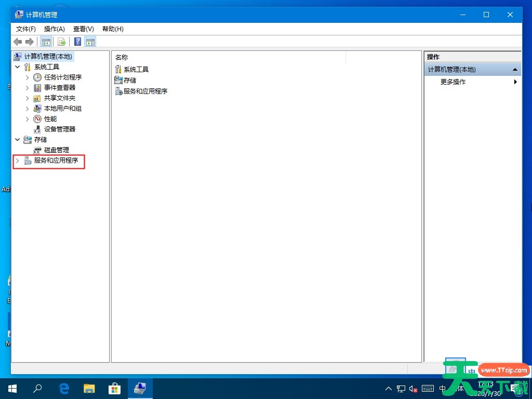Open File Explorer from the taskbar
The image size is (532, 399).
pos(89,389)
